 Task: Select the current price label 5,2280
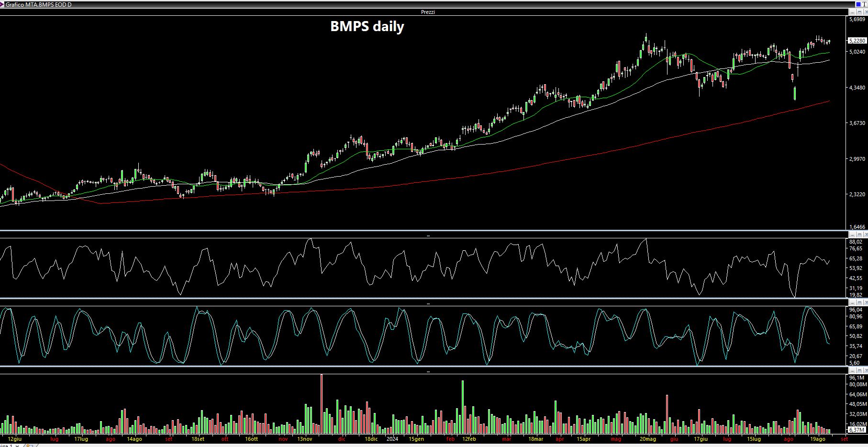(857, 41)
